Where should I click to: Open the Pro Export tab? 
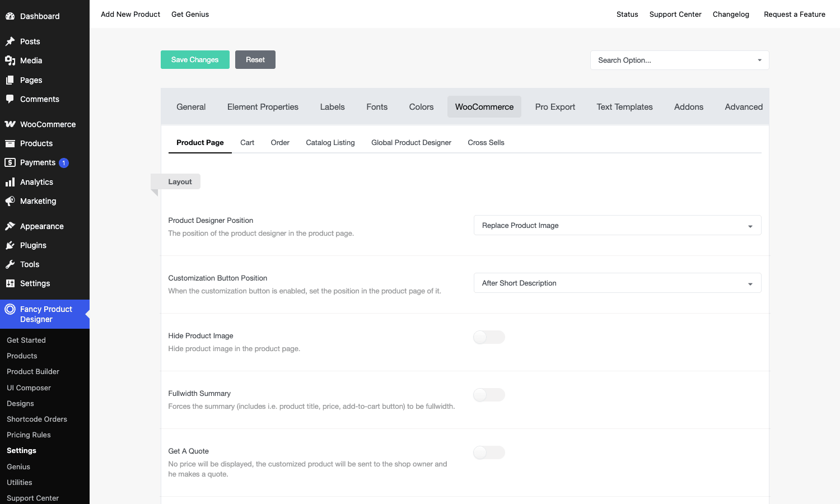[x=555, y=107]
